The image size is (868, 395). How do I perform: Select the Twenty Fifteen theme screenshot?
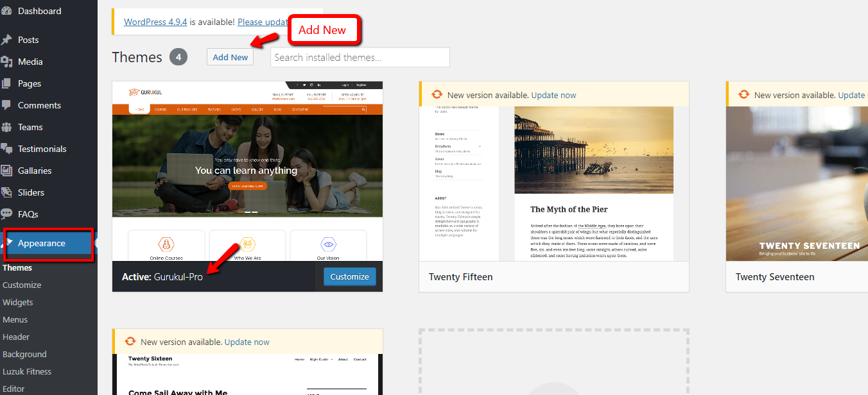(554, 183)
